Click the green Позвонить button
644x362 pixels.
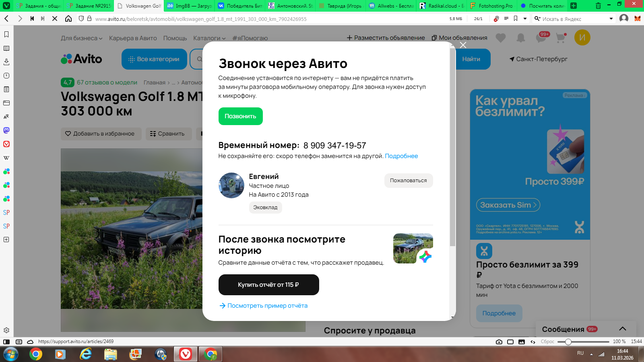tap(241, 116)
